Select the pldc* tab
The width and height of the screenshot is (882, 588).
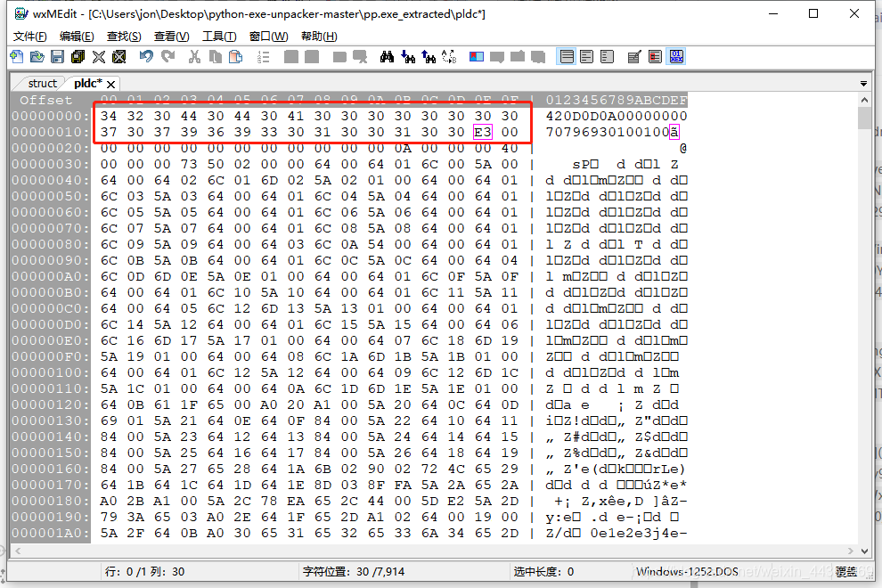coord(88,83)
